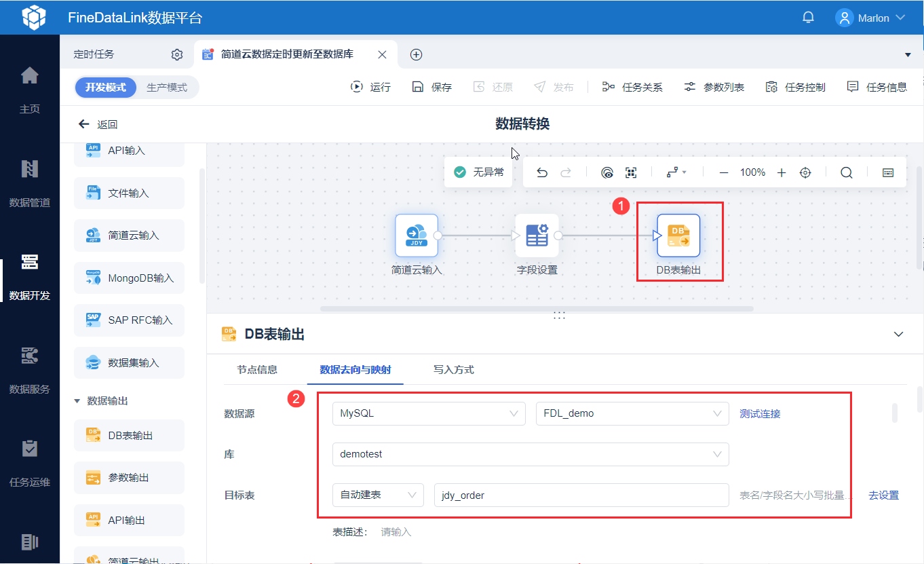924x564 pixels.
Task: Click the 无异常 status indicator
Action: click(479, 172)
